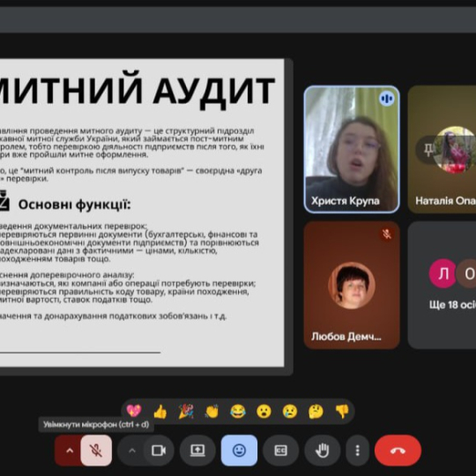Expand video settings chevron beside camera
This screenshot has width=476, height=476.
pyautogui.click(x=132, y=450)
